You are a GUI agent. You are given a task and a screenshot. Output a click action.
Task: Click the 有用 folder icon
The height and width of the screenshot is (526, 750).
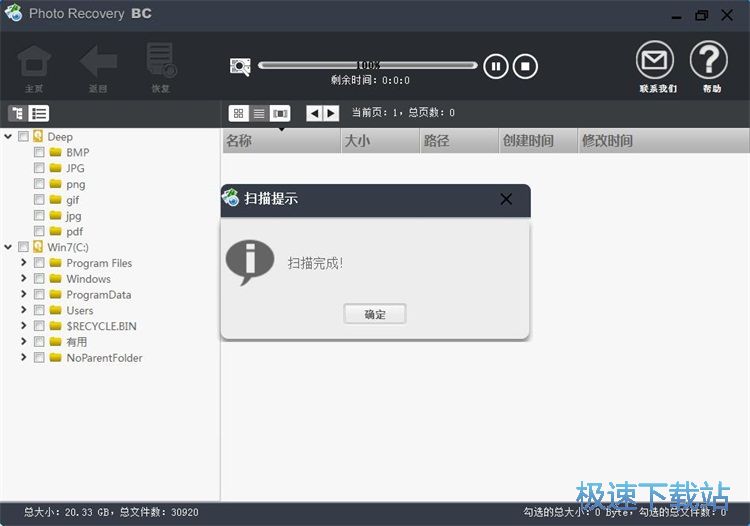point(55,341)
